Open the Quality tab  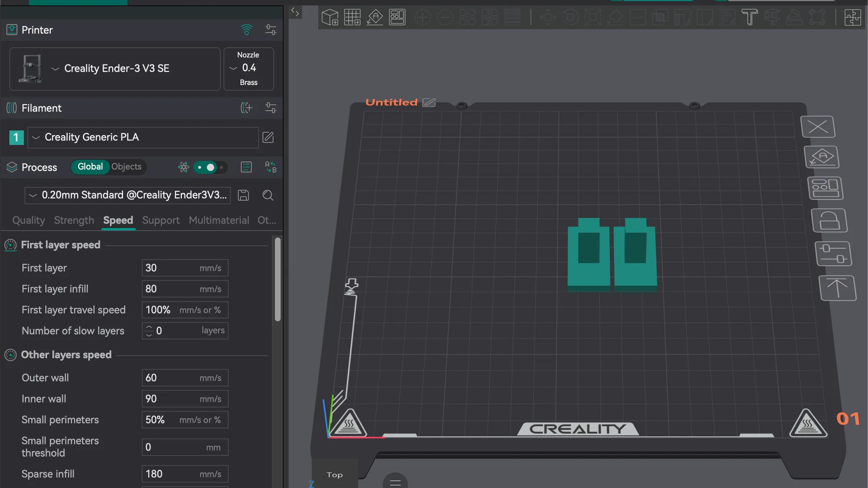[x=29, y=220]
